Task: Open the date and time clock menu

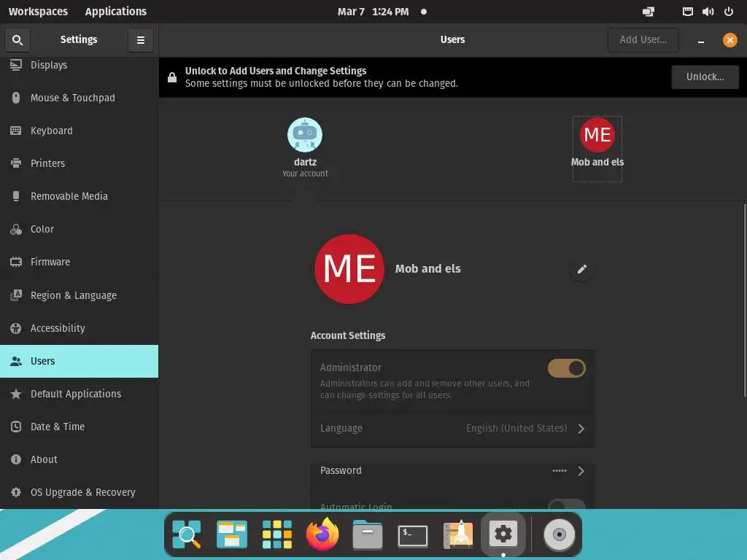Action: (373, 12)
